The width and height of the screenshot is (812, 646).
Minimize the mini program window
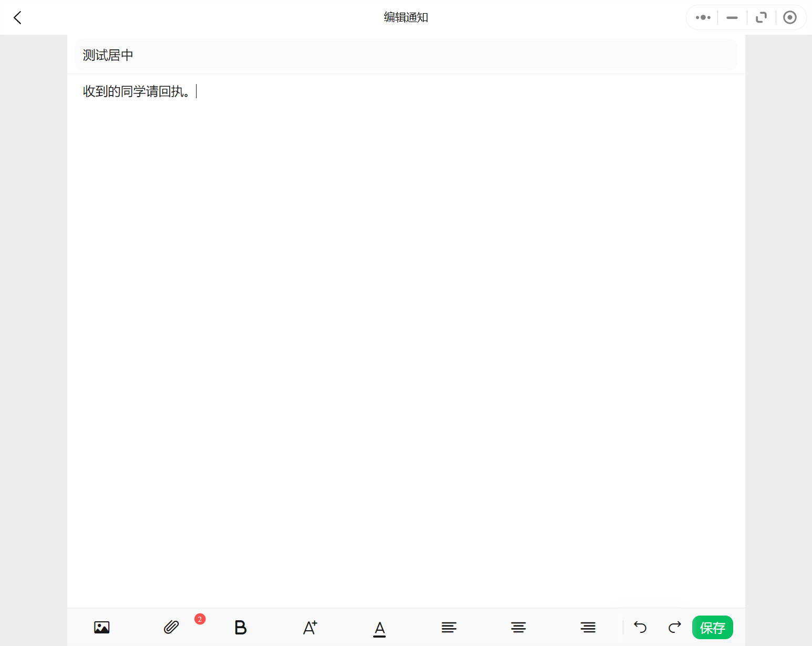point(732,17)
